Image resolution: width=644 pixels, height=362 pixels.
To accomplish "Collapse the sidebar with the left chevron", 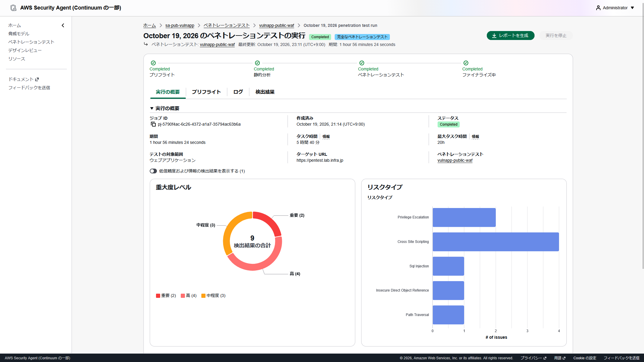I will coord(63,25).
